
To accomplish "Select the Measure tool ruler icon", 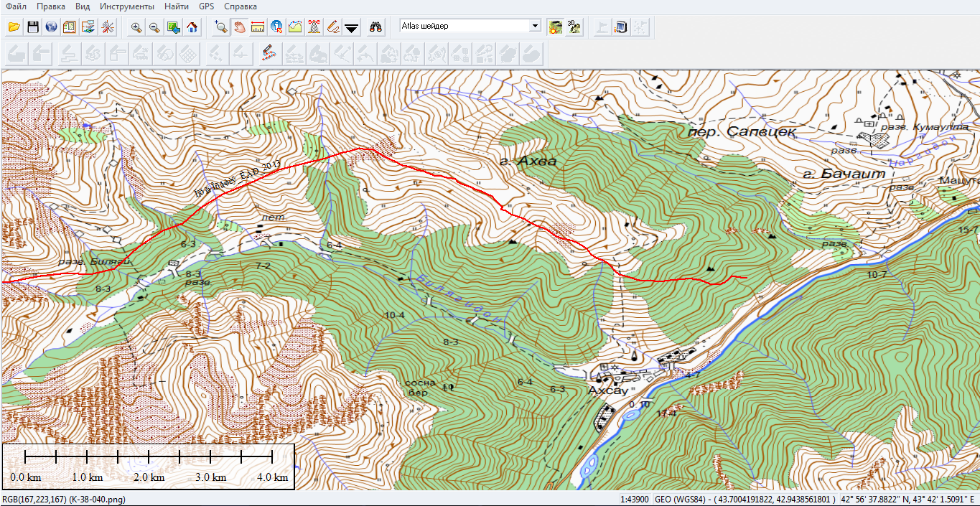I will pos(258,27).
